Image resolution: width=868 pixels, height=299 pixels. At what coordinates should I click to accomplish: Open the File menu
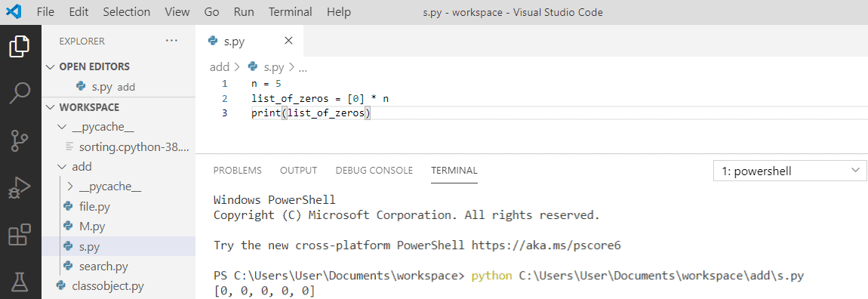coord(45,11)
